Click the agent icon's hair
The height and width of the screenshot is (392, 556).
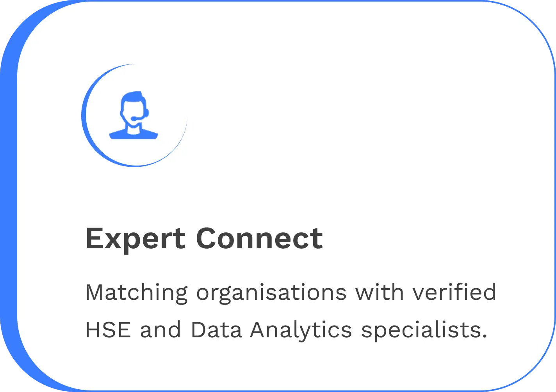(133, 96)
